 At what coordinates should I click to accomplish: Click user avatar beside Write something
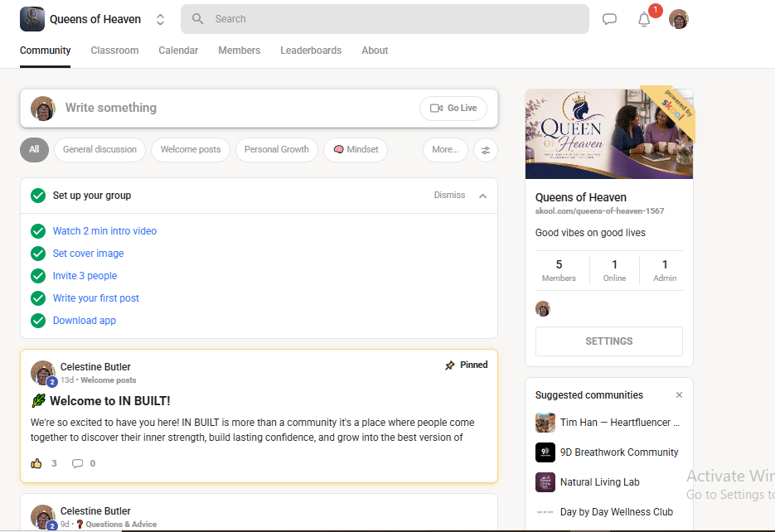point(42,109)
